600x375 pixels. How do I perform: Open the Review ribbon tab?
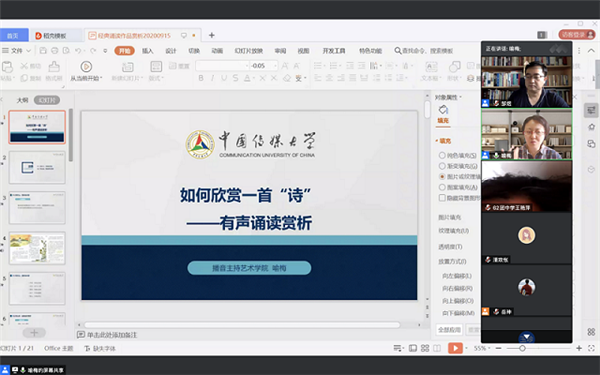[280, 51]
